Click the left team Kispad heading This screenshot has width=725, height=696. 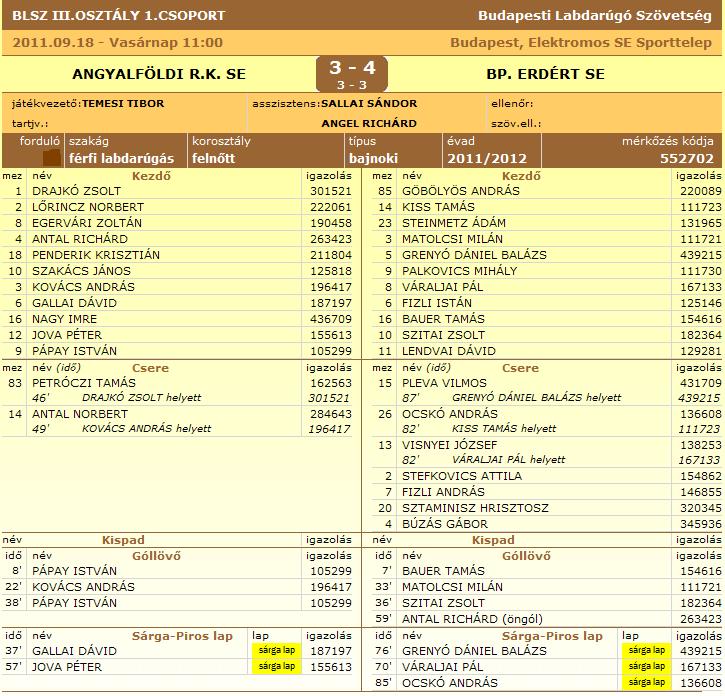[123, 540]
